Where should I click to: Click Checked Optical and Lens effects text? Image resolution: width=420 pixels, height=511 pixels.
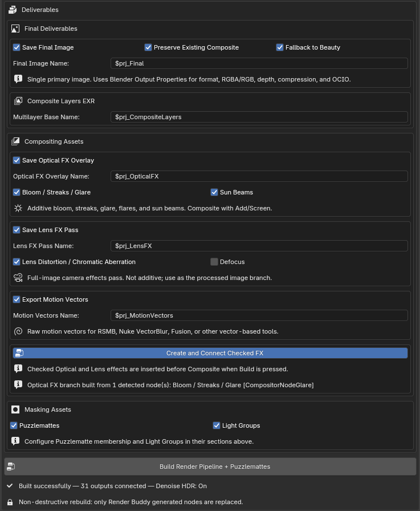pyautogui.click(x=158, y=369)
